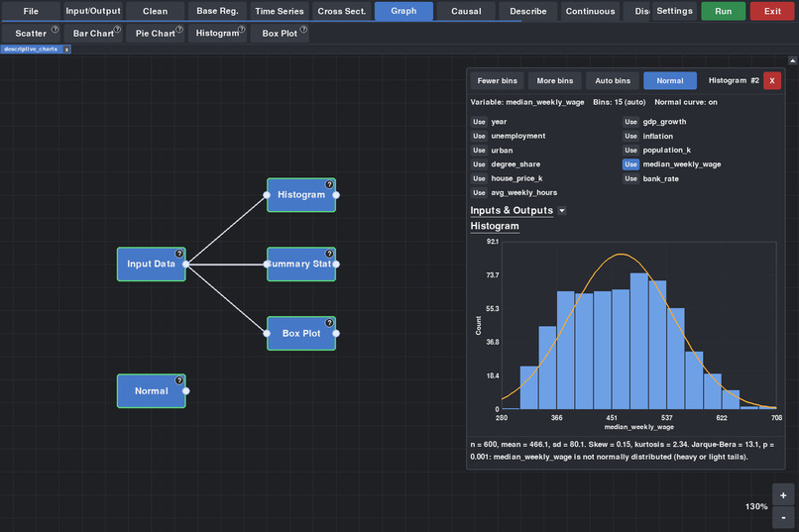
Task: Disable Use for median_weekly_wage variable
Action: pos(630,164)
